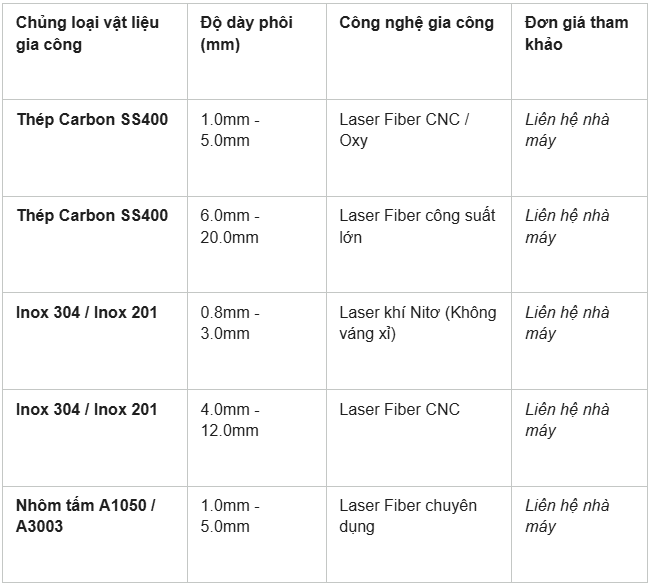Select the second 'Thép Carbon SS400' cell
This screenshot has width=651, height=586.
(x=95, y=245)
